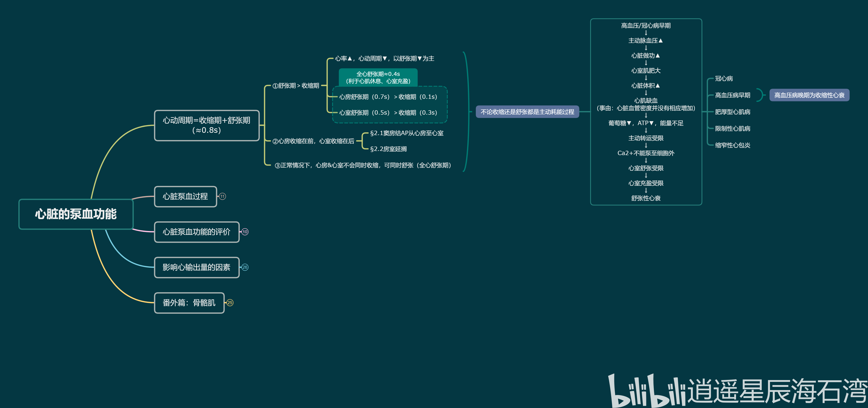
Task: Click the 冠心病 branch item
Action: [724, 79]
